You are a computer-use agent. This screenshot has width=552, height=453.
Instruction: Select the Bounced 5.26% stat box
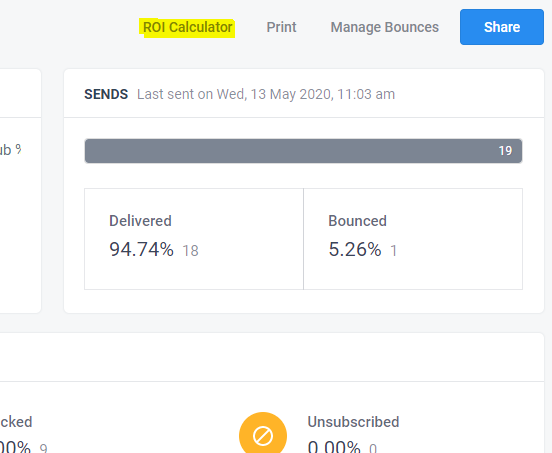pyautogui.click(x=413, y=239)
